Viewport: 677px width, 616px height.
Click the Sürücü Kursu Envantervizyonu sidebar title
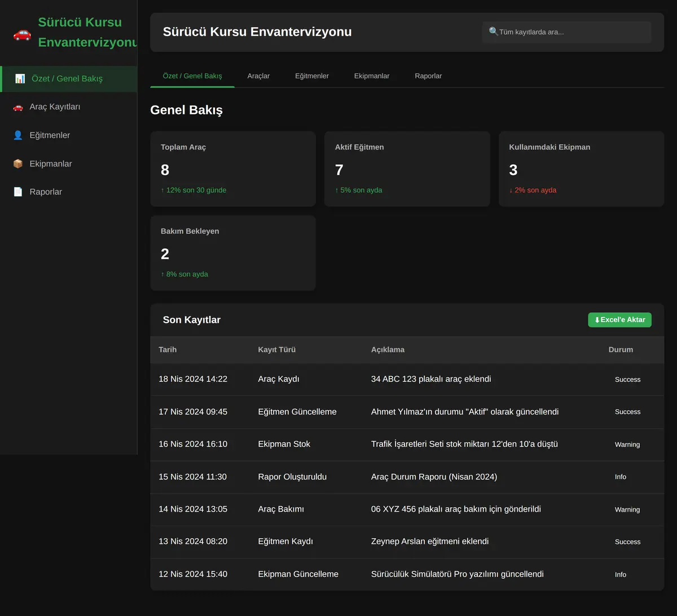[88, 32]
